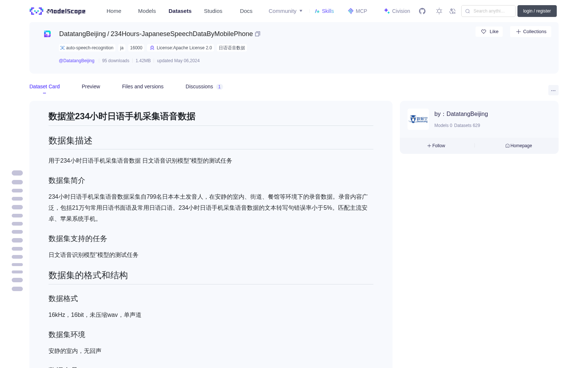Open the Discussions tab
Screen dimensions: 588x368
(204, 86)
